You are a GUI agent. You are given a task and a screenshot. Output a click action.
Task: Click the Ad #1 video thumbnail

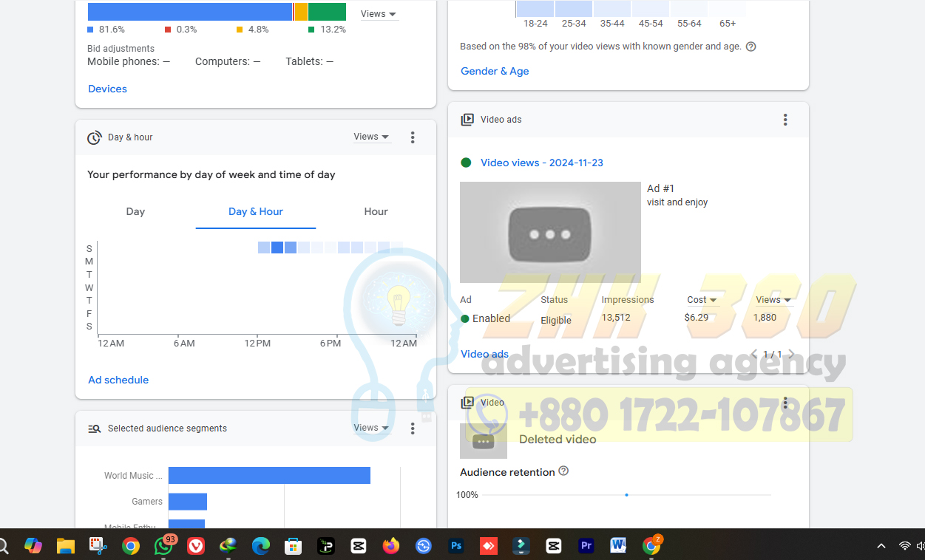550,232
